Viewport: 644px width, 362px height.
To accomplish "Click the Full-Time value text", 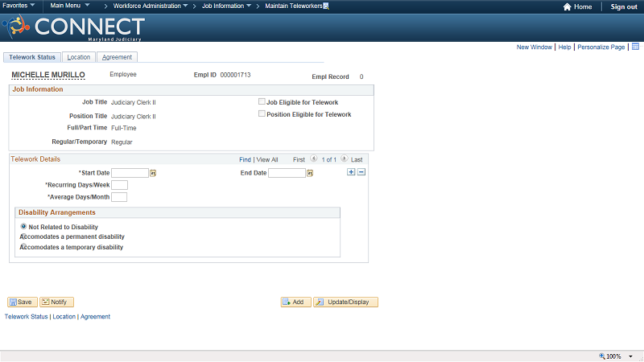I will coord(124,128).
